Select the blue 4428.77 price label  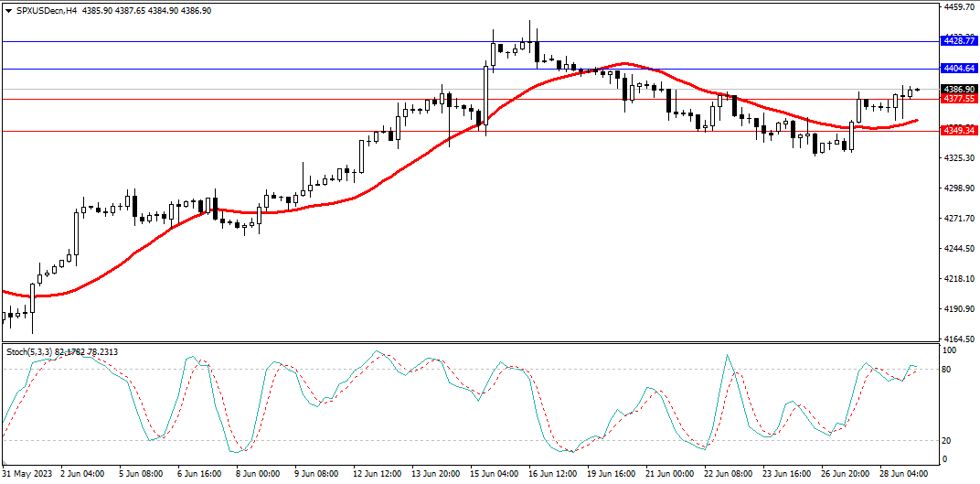959,40
